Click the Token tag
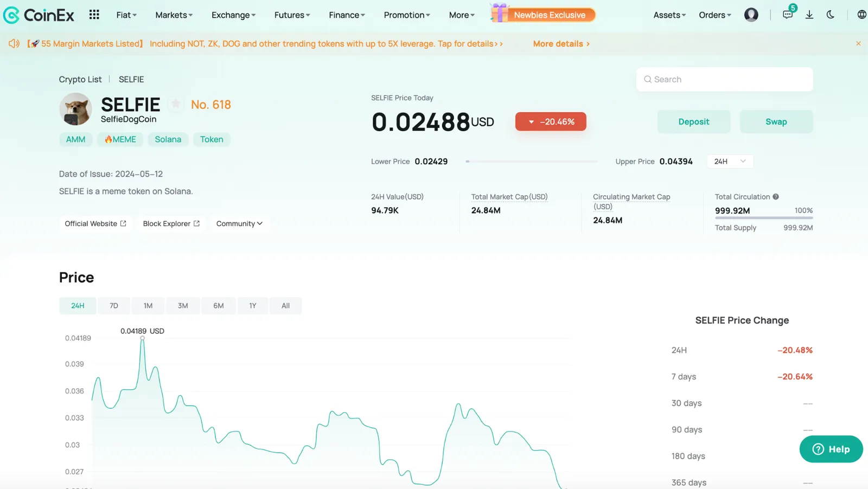 tap(212, 139)
